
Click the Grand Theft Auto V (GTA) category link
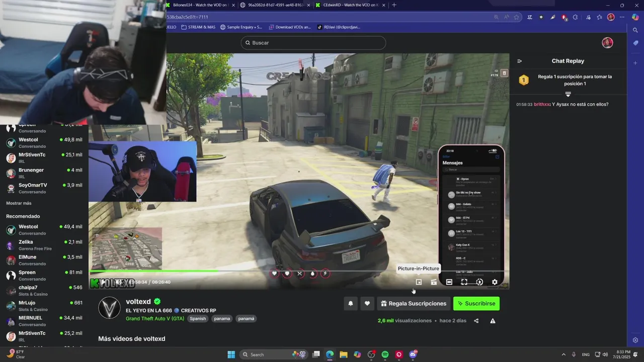[x=155, y=319]
